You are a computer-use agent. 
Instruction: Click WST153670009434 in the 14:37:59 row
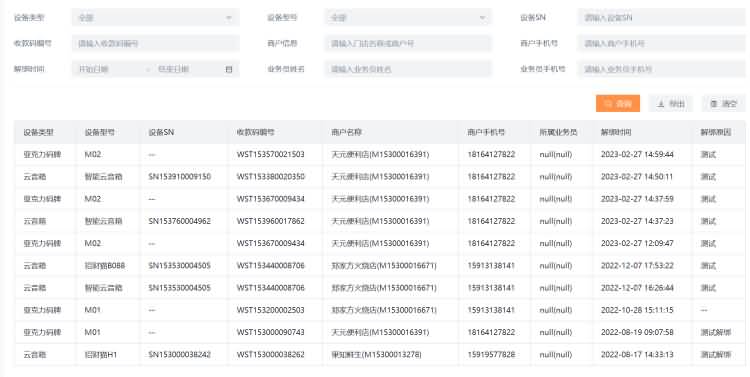(x=271, y=199)
